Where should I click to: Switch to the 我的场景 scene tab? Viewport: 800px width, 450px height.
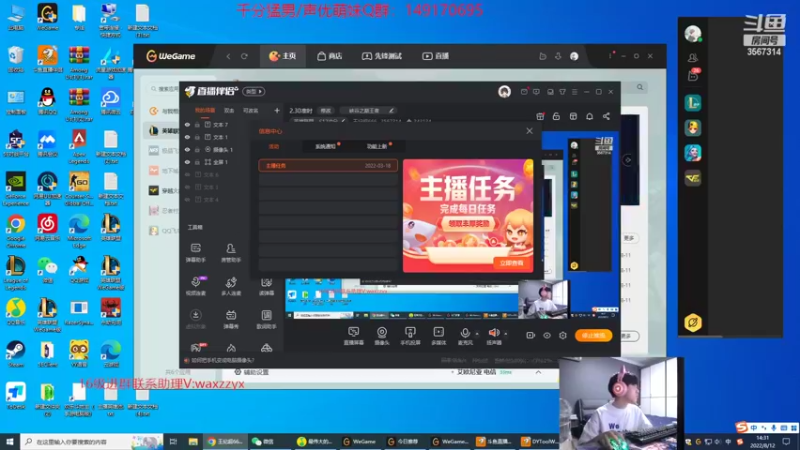(x=205, y=110)
